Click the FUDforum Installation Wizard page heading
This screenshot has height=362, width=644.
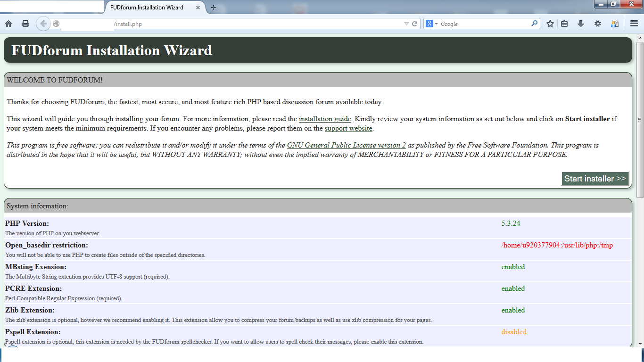click(x=112, y=50)
